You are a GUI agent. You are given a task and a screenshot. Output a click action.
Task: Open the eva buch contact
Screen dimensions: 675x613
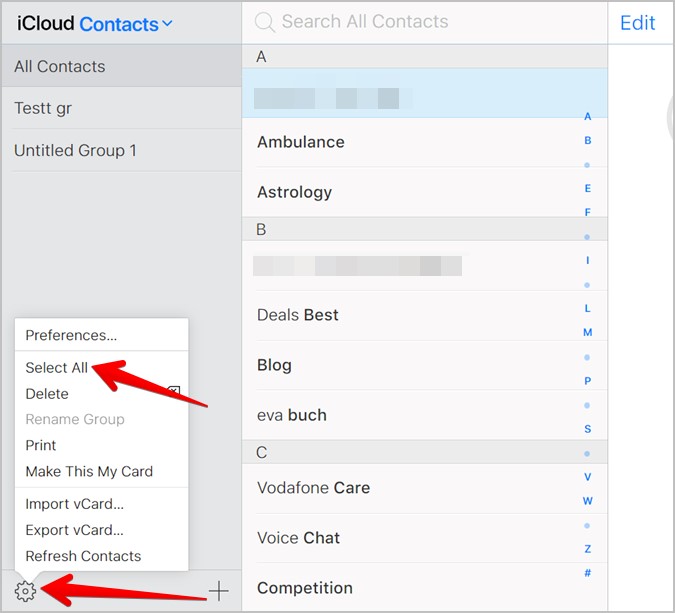424,415
